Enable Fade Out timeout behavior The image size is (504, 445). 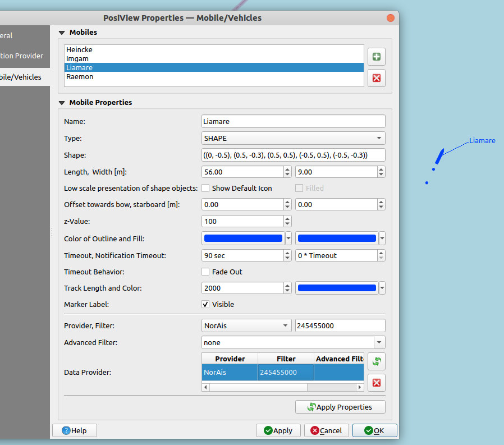click(205, 272)
